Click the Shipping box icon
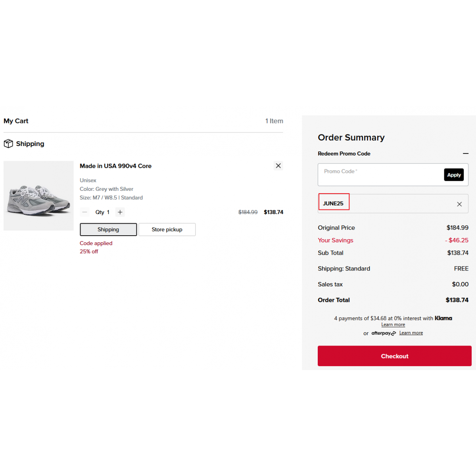This screenshot has width=476, height=476. point(8,144)
